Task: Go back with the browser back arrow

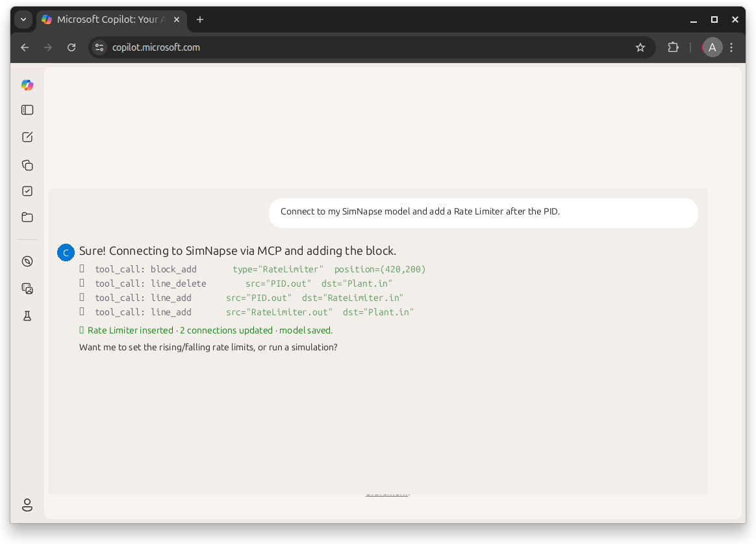Action: 25,47
